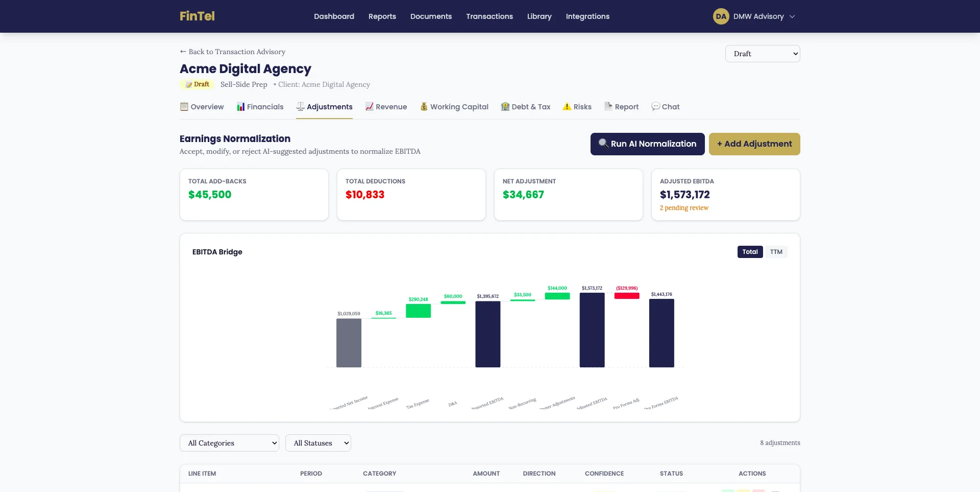
Task: Click the CONFIDENCE column header
Action: (604, 474)
